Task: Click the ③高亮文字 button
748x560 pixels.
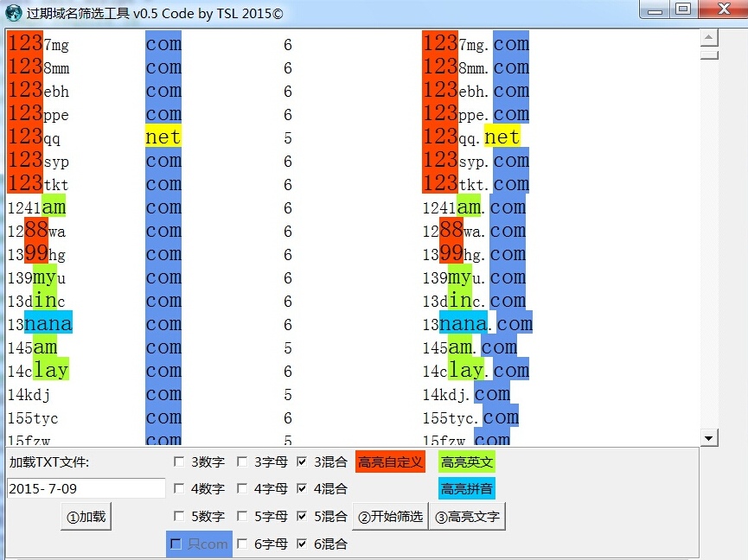Action: coord(468,517)
